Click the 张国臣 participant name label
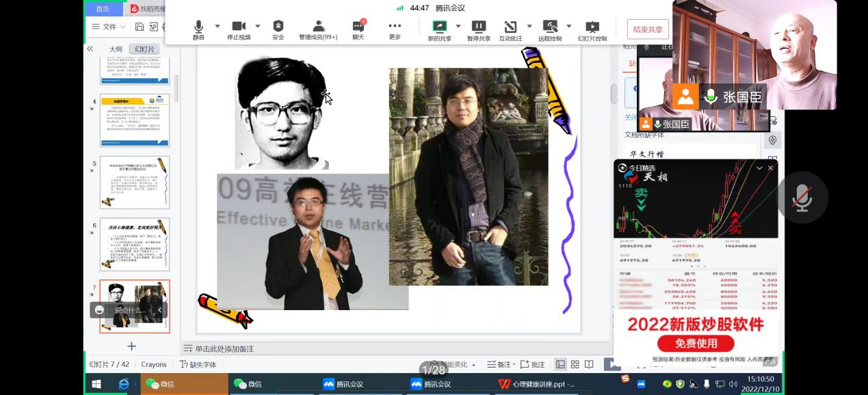 741,97
